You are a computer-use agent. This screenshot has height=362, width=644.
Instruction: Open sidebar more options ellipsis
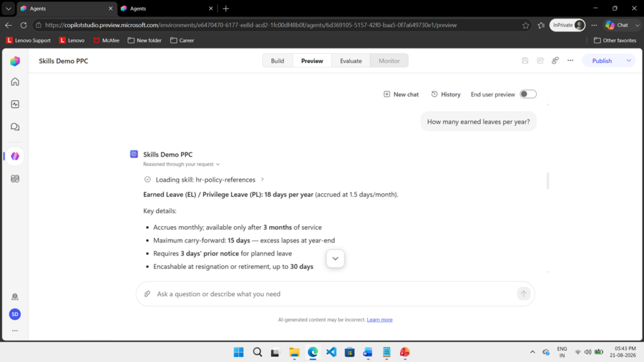click(15, 331)
